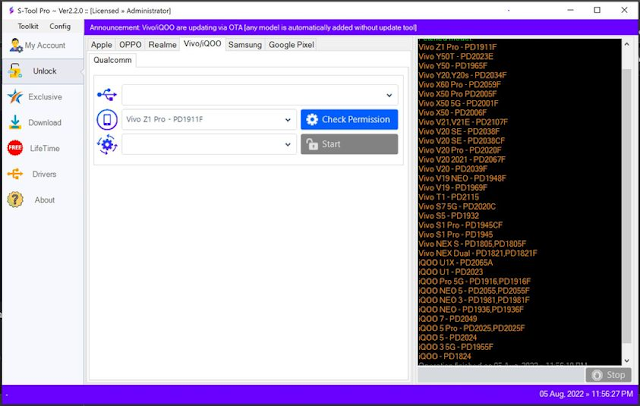Viewport: 640px width, 406px height.
Task: Select the Vivo/iQOO tab
Action: coord(202,44)
